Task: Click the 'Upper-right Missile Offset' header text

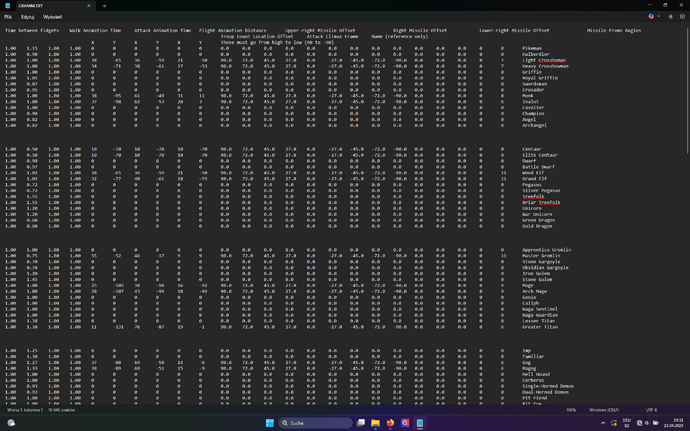Action: (320, 30)
